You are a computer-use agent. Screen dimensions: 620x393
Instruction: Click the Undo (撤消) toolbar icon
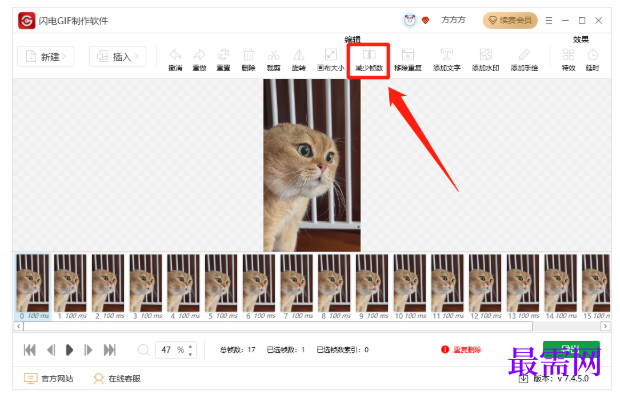click(175, 55)
